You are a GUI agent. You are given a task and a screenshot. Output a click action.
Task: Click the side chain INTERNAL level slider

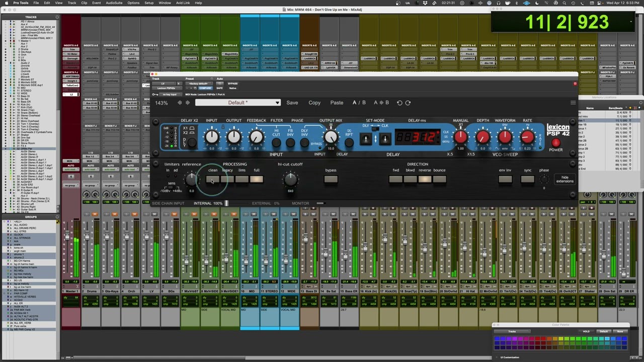226,203
